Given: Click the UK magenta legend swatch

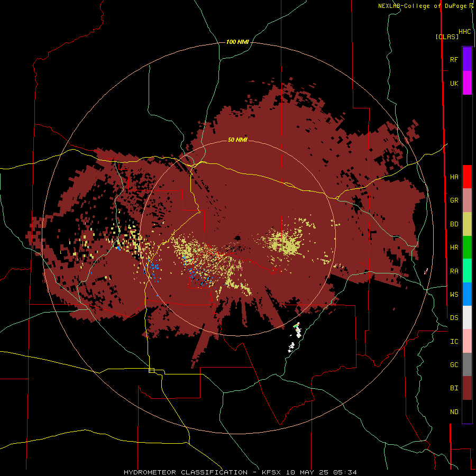Looking at the screenshot, I should (467, 83).
